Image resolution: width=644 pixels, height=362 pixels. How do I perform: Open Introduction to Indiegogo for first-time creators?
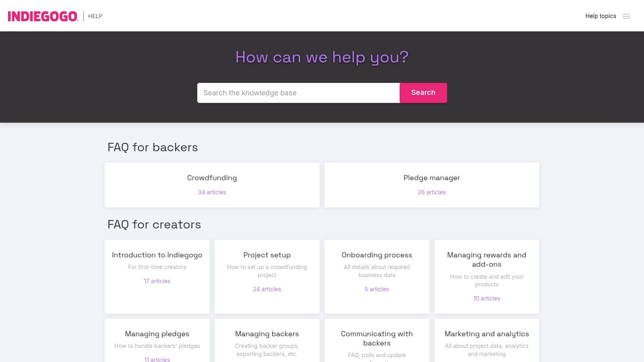coord(157,255)
